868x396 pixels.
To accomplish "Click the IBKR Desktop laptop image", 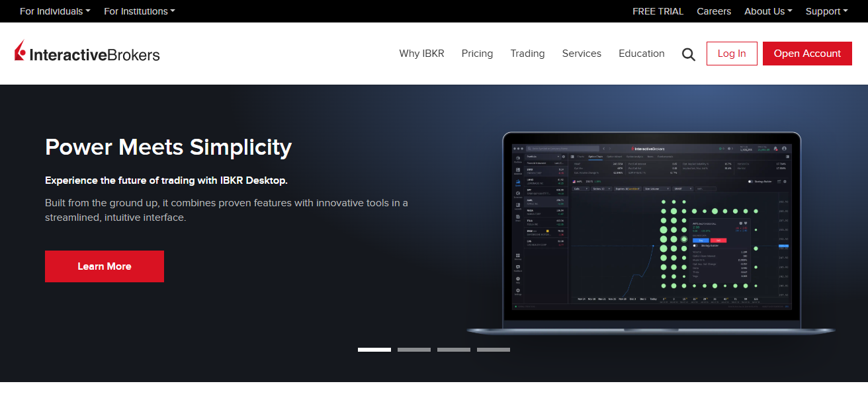I will coord(651,233).
